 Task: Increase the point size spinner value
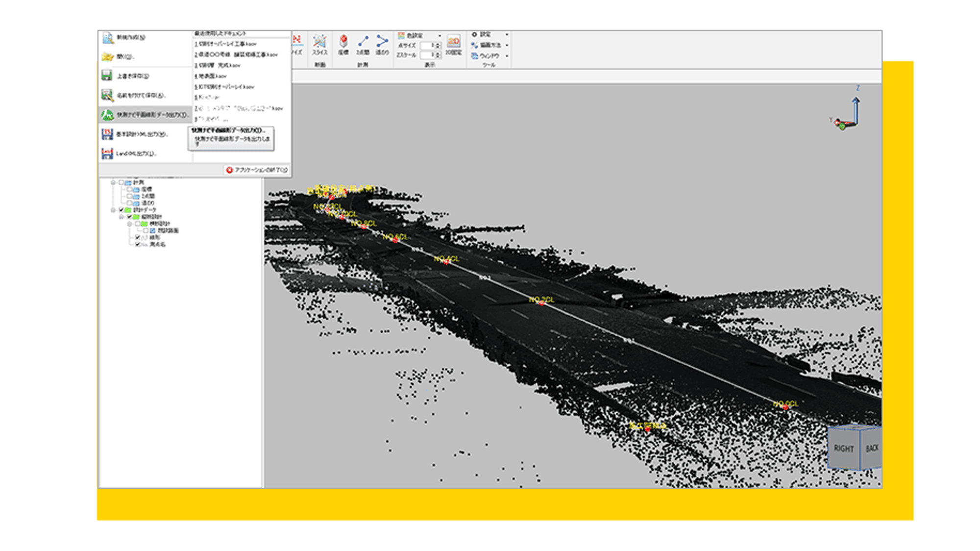(438, 44)
